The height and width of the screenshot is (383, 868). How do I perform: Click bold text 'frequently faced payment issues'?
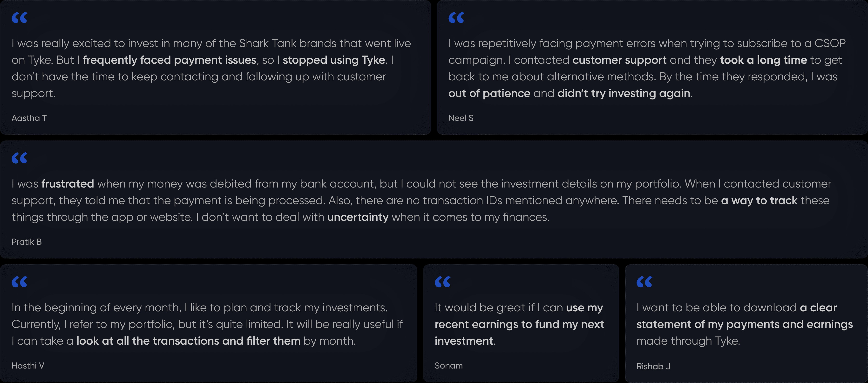(x=170, y=60)
